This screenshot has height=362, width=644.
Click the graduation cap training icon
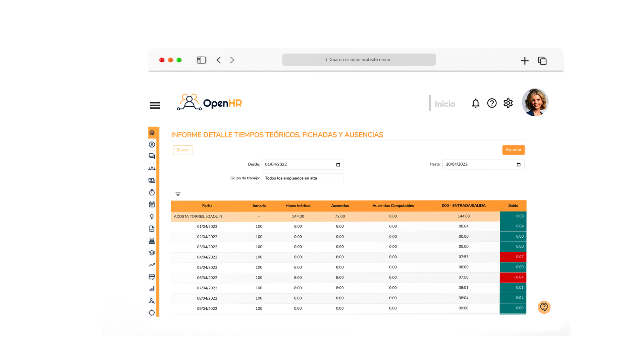coord(152,253)
